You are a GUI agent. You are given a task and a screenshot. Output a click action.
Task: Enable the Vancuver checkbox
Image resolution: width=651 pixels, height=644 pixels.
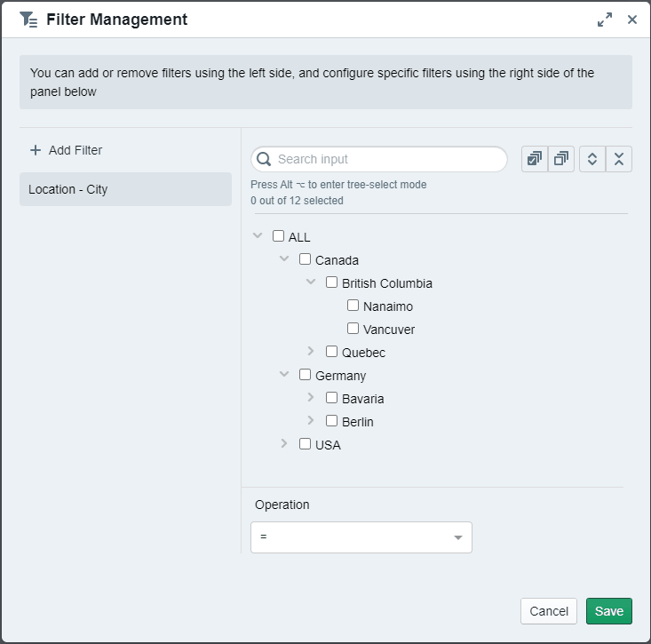[353, 329]
